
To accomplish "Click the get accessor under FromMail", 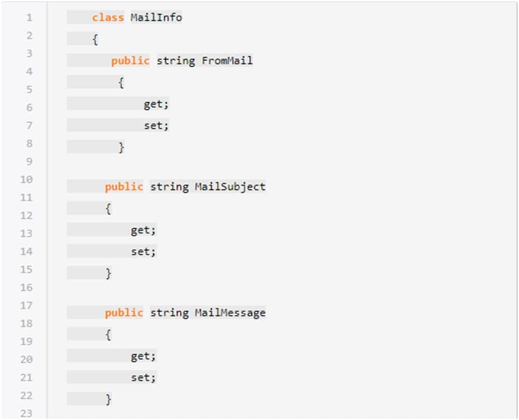I will (x=155, y=105).
